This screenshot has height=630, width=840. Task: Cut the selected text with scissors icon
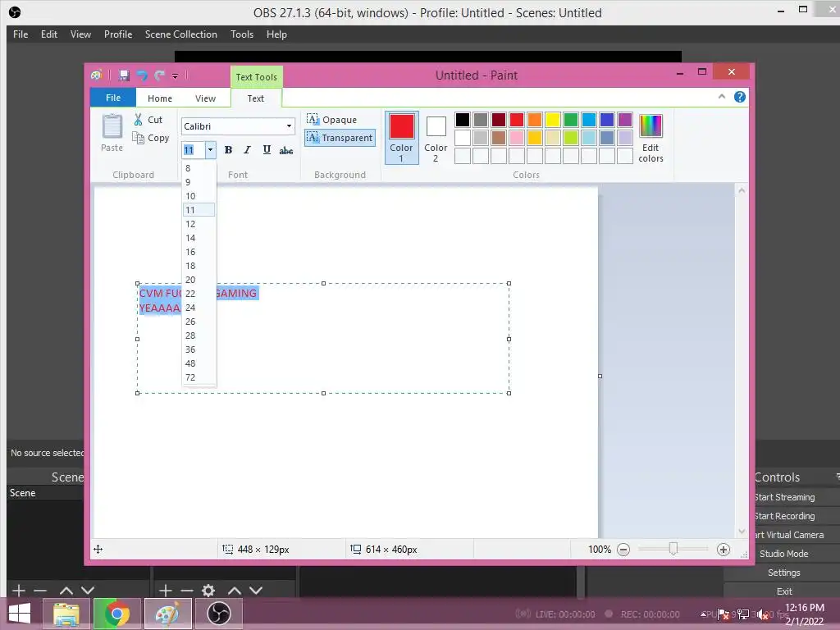click(x=148, y=120)
